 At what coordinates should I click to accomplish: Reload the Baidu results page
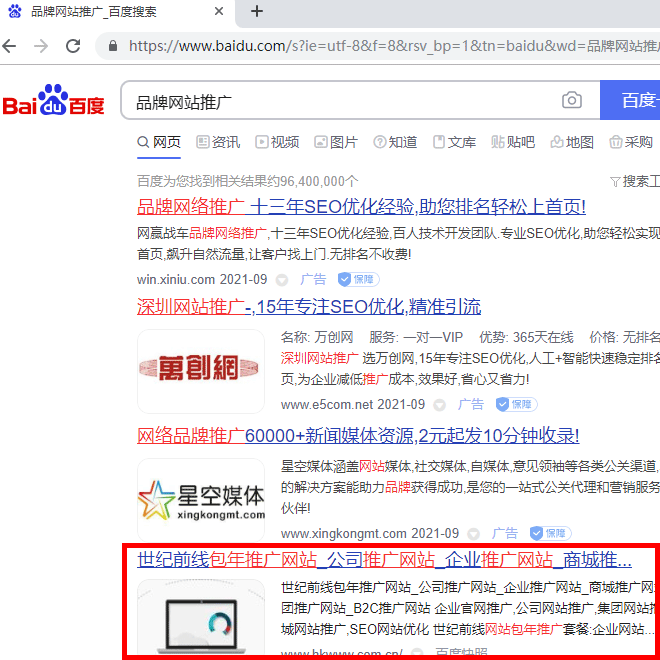coord(73,45)
